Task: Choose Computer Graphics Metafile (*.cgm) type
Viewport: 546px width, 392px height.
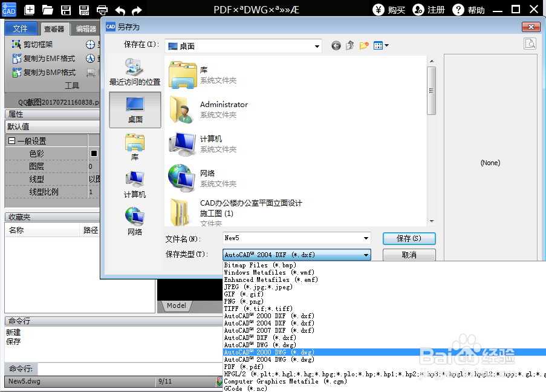Action: click(x=385, y=382)
